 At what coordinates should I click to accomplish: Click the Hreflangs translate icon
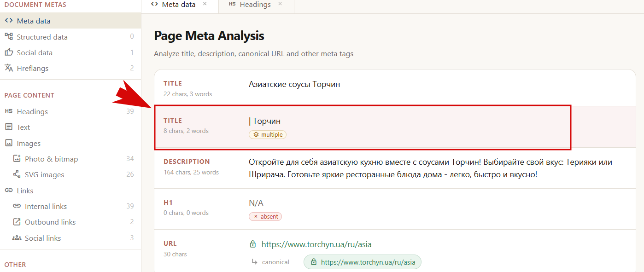click(9, 68)
